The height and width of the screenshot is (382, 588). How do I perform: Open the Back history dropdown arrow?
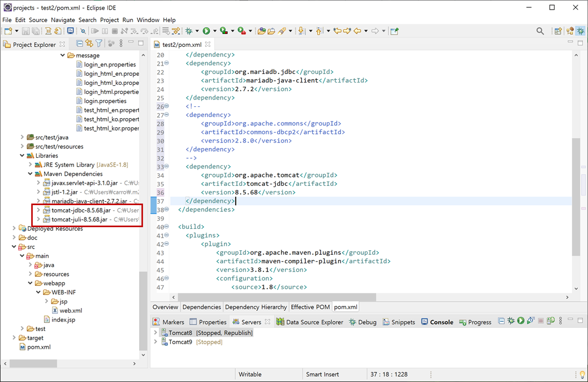tap(366, 31)
